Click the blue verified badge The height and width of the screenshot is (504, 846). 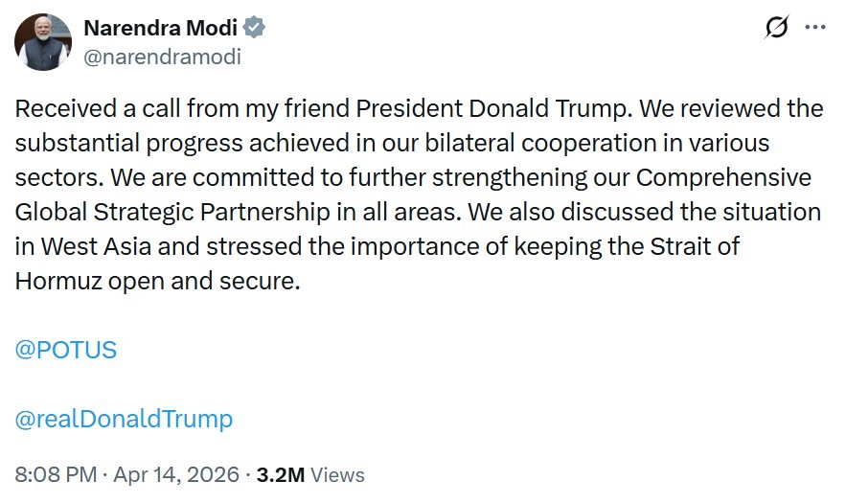(254, 28)
